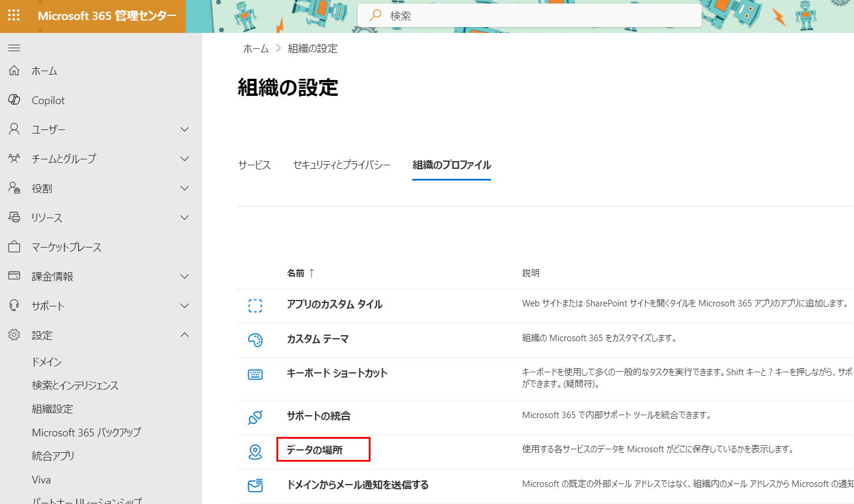The height and width of the screenshot is (504, 854).
Task: Select the 組織のプロファイル tab
Action: (x=452, y=165)
